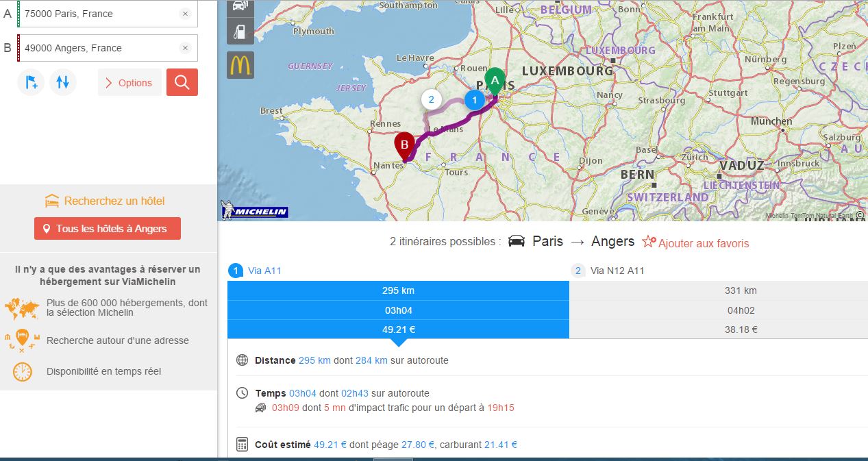Clear the Paris departure field
Viewport: 868px width, 461px height.
tap(185, 14)
